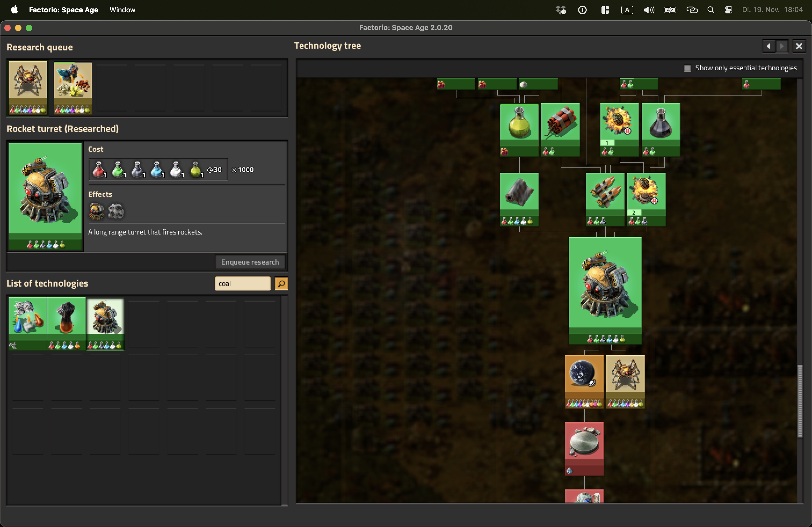This screenshot has width=812, height=527.
Task: Click the blue science pack in Cost row
Action: click(x=157, y=169)
